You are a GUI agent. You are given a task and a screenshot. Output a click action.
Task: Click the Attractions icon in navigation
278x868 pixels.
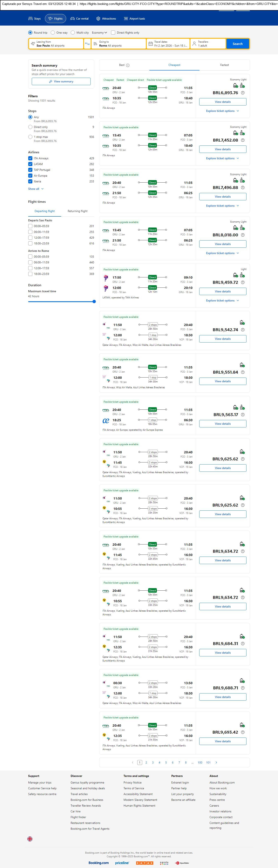[x=98, y=19]
